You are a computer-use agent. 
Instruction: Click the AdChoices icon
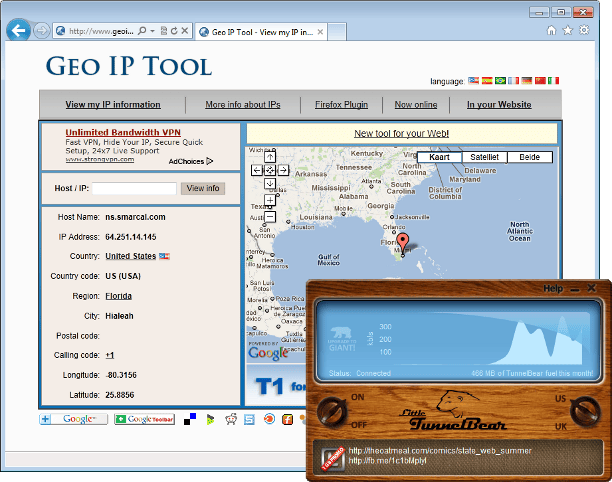tap(210, 161)
